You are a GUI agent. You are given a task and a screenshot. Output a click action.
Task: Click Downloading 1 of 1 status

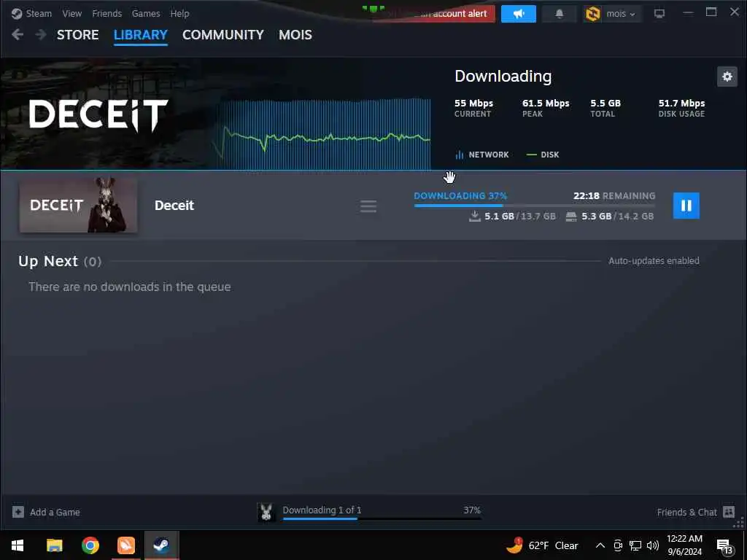click(x=322, y=510)
